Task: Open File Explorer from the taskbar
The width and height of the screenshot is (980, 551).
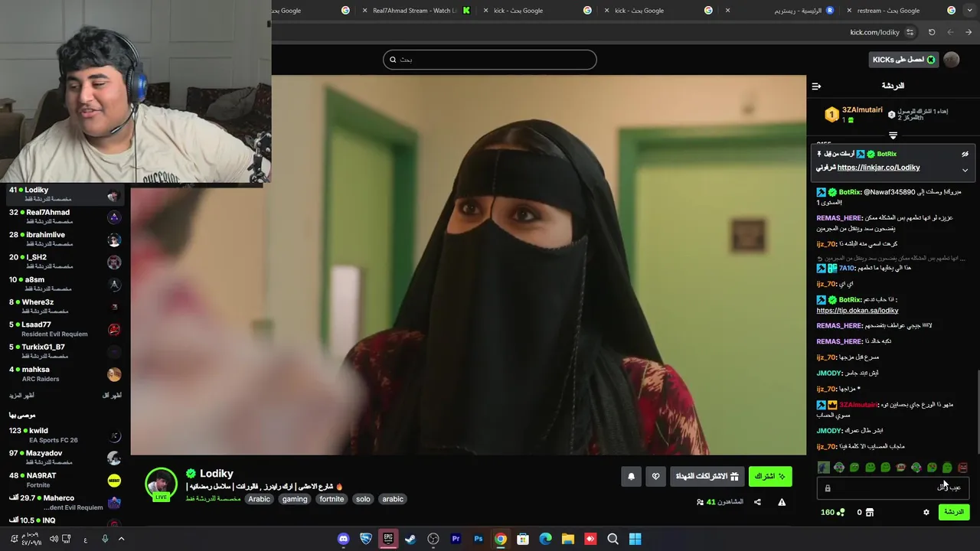Action: click(568, 539)
